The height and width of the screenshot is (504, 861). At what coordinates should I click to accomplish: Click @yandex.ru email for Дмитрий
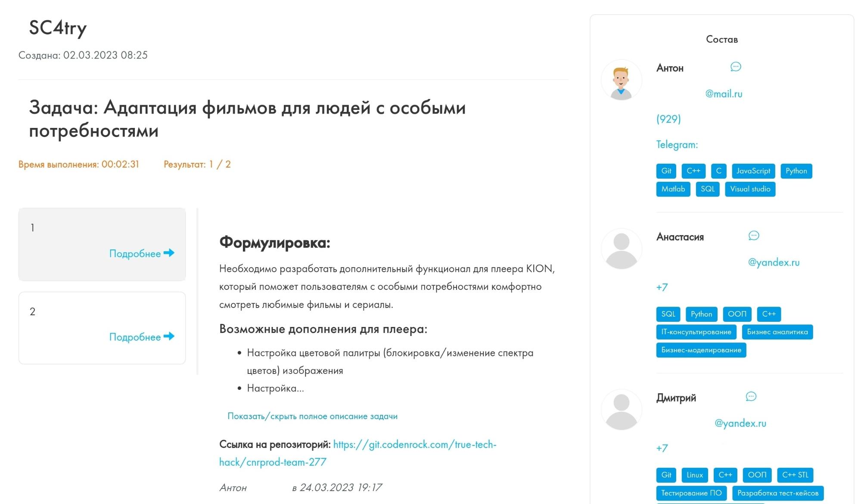click(x=740, y=423)
